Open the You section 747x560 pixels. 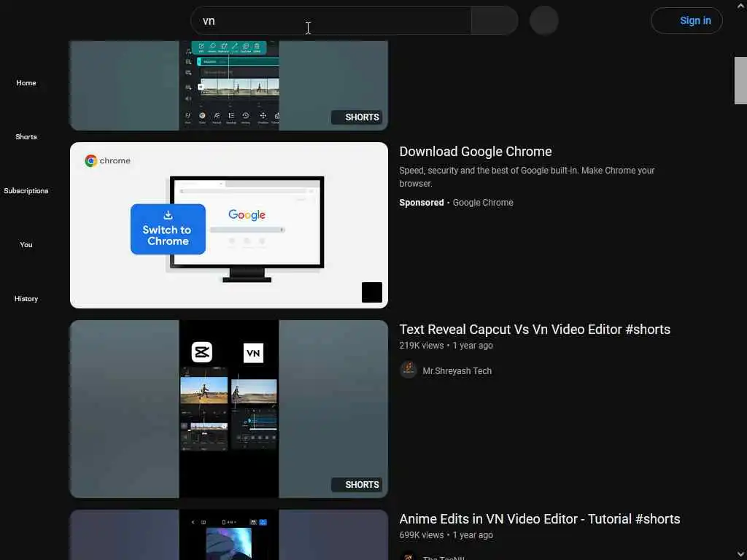coord(26,245)
